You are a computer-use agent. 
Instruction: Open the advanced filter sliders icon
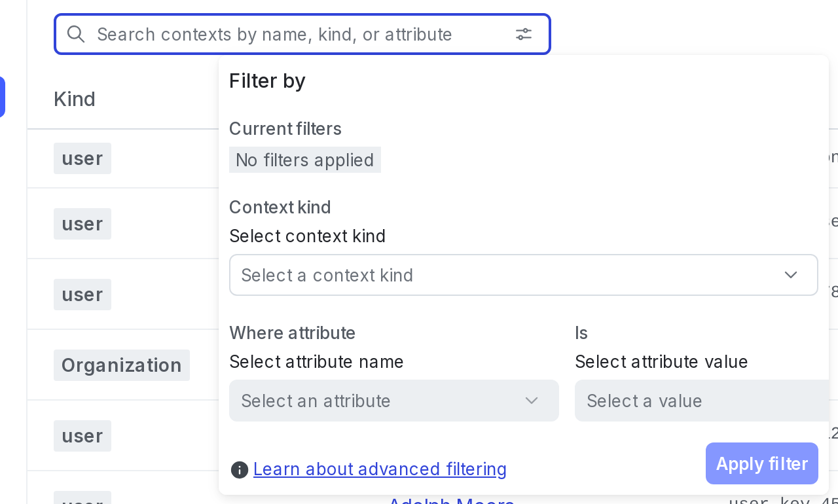point(524,34)
